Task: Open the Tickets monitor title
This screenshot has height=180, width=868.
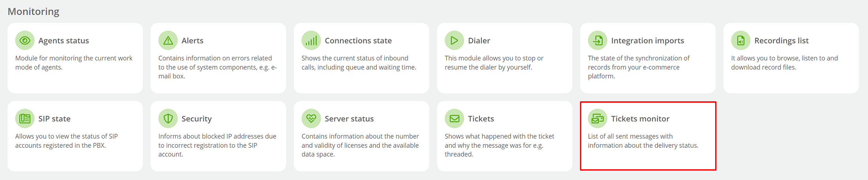Action: coord(640,119)
